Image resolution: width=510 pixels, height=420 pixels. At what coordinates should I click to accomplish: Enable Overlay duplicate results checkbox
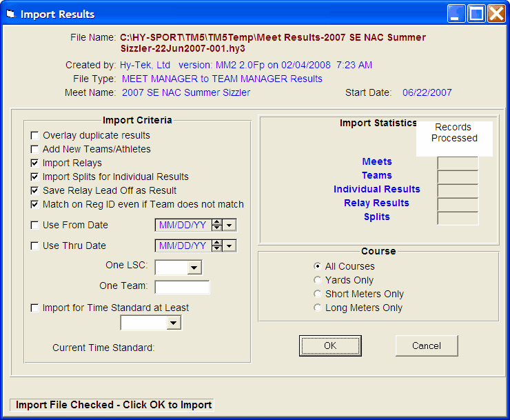click(x=35, y=136)
